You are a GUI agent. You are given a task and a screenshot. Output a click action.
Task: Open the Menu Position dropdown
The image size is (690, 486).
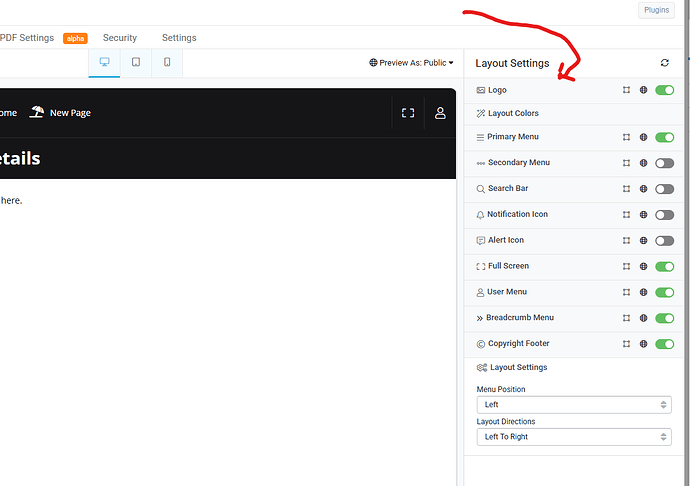[x=574, y=405]
